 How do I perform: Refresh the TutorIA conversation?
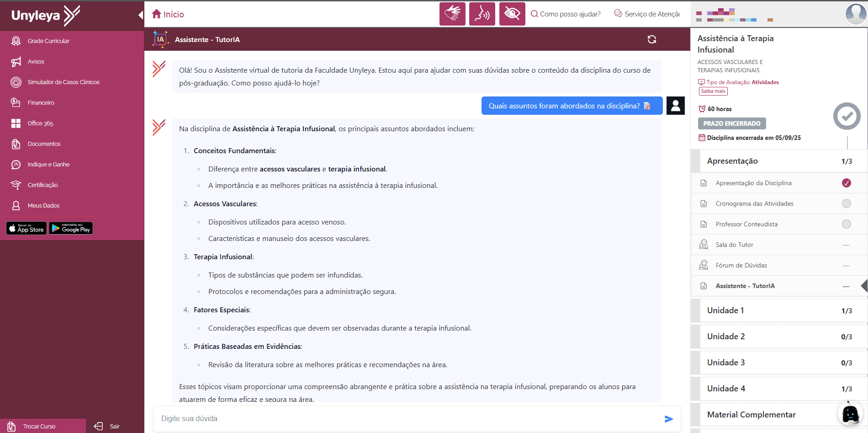(x=652, y=39)
